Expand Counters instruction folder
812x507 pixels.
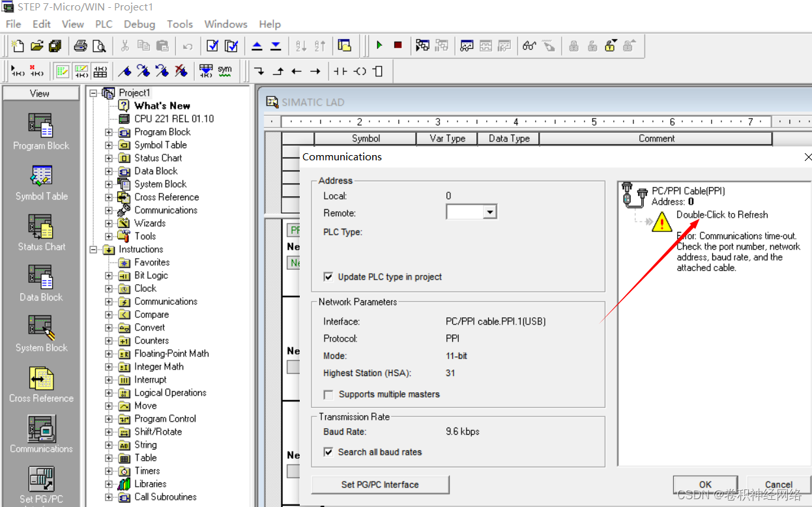pos(109,341)
